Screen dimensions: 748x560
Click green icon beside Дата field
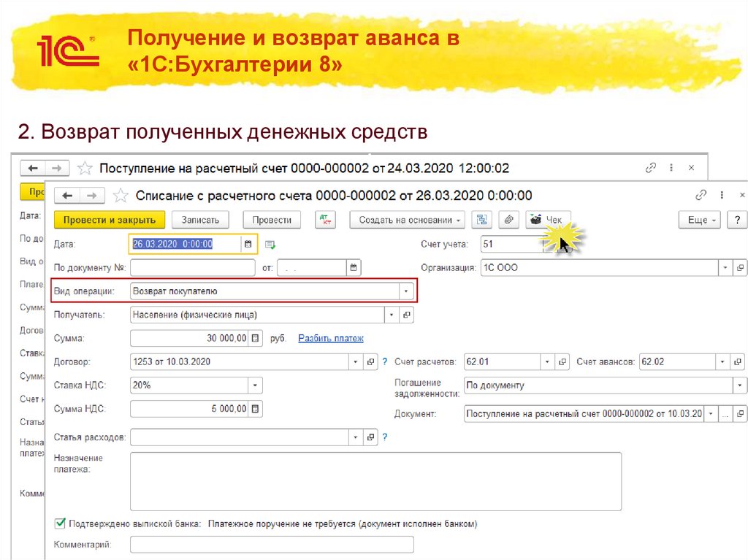point(270,245)
